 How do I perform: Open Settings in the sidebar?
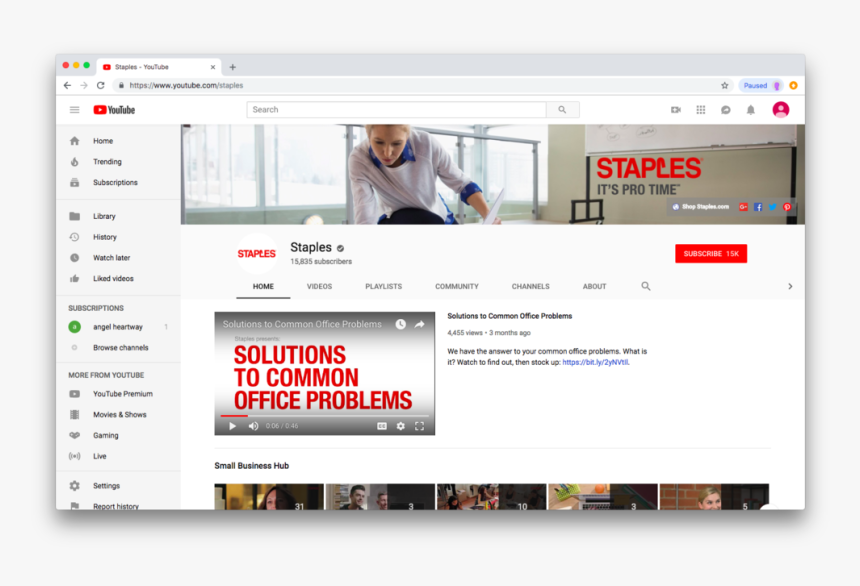118,486
